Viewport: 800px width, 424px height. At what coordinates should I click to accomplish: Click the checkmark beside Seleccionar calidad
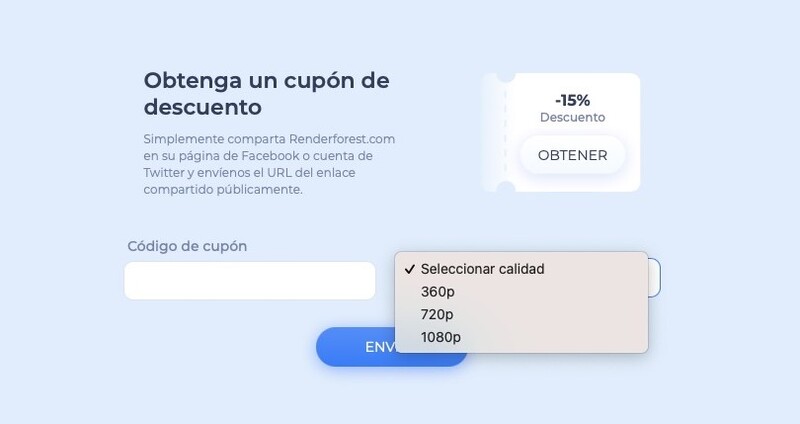[410, 269]
